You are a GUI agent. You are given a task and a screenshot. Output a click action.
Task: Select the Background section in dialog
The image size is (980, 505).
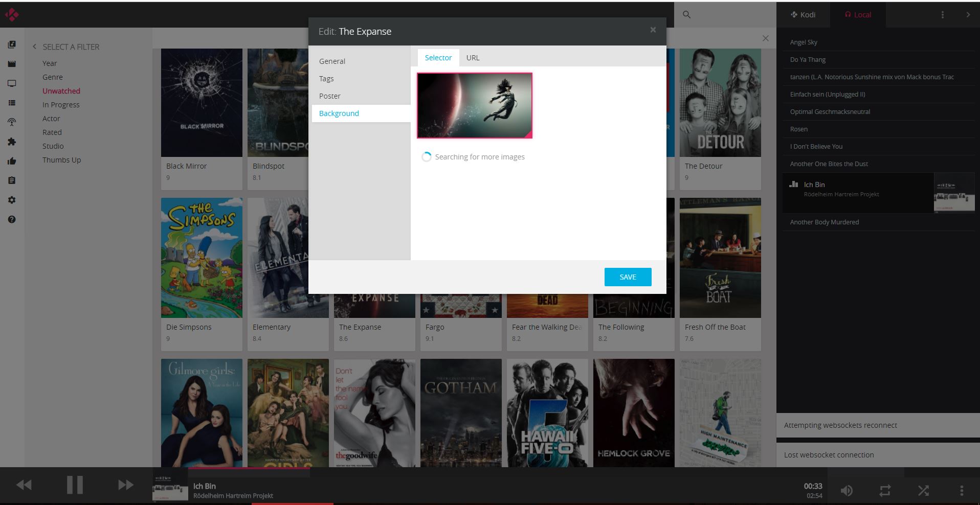(x=361, y=113)
